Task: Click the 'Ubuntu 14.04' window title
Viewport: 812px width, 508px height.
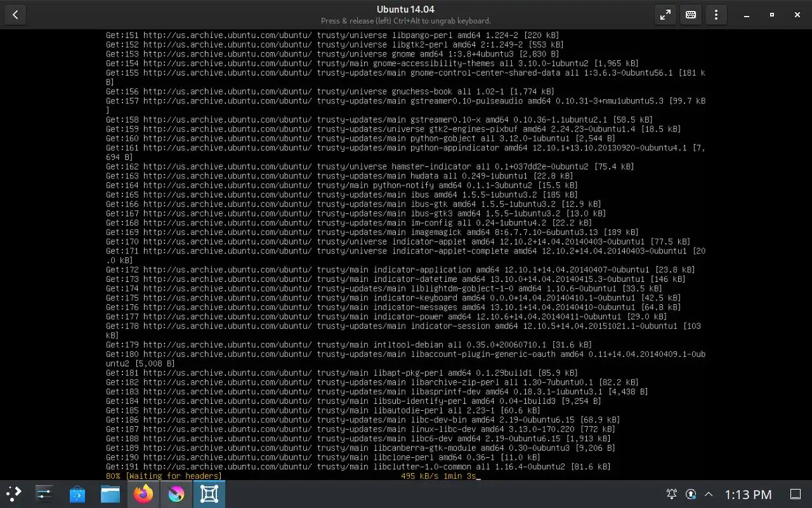Action: click(x=405, y=9)
